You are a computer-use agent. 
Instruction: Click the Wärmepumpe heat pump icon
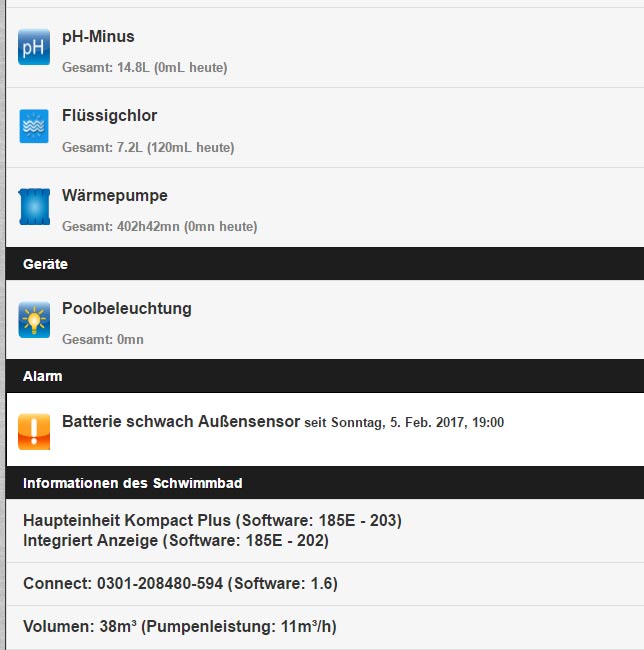tap(34, 206)
